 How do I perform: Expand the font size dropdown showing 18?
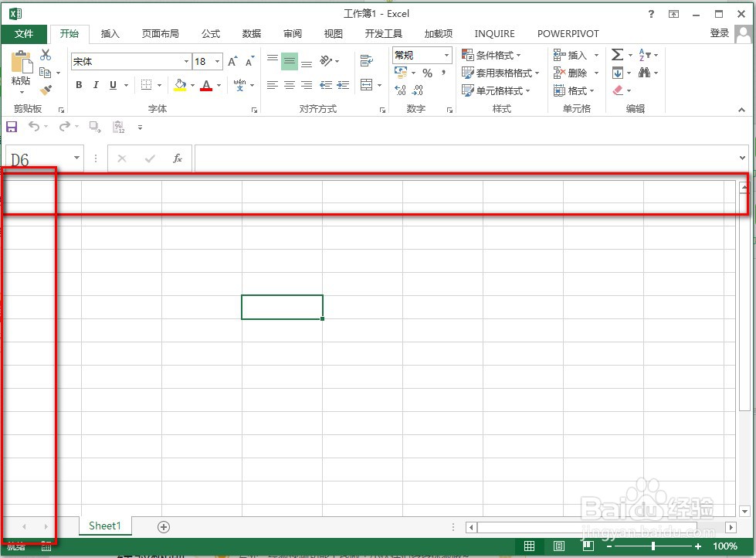coord(217,60)
